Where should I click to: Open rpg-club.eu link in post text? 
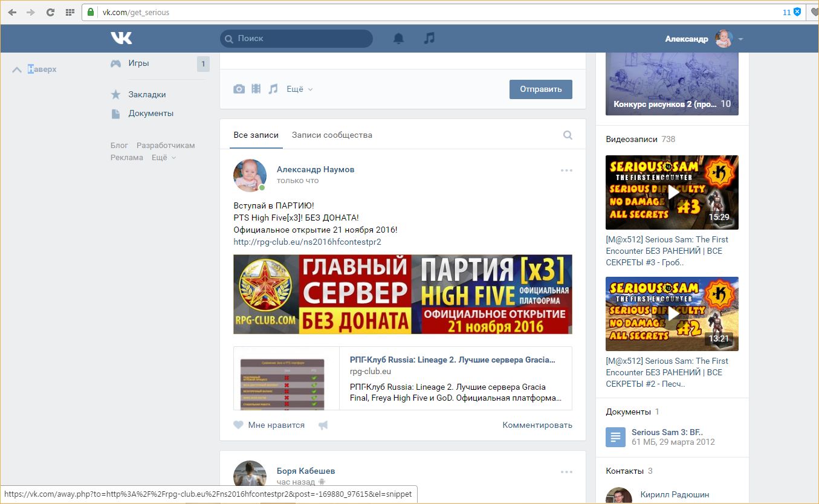tap(307, 242)
